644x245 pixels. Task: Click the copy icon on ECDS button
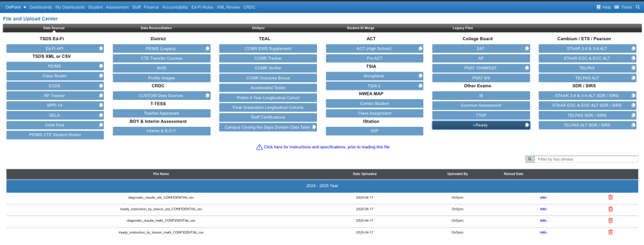click(x=101, y=86)
